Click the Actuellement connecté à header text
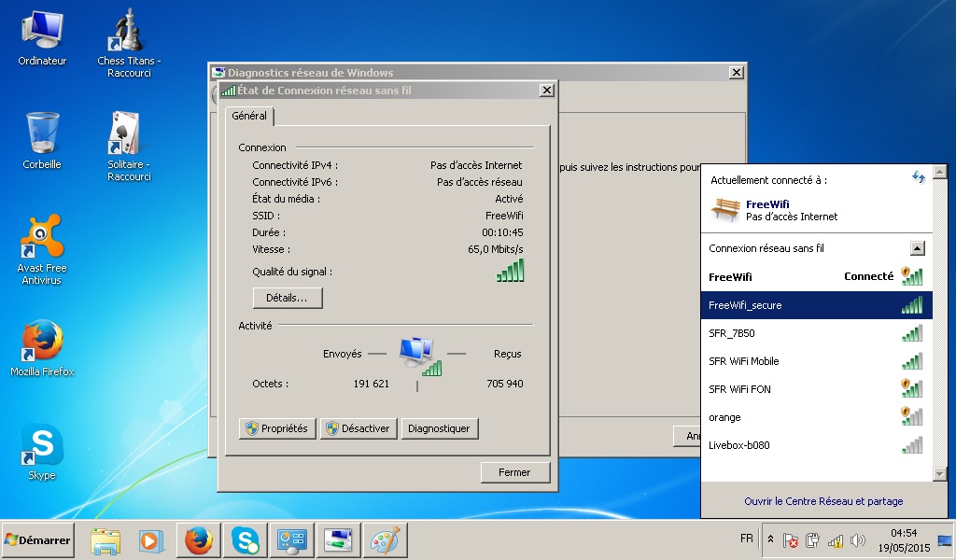This screenshot has width=956, height=560. coord(769,180)
